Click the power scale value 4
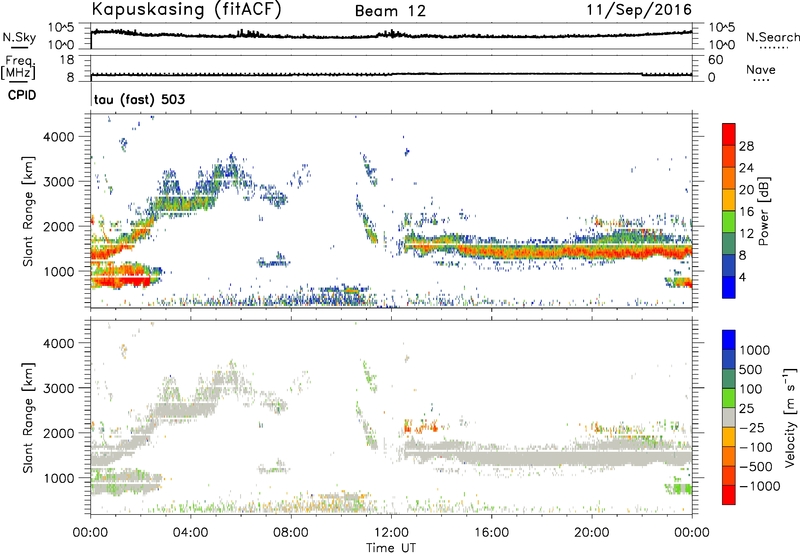 coord(742,277)
